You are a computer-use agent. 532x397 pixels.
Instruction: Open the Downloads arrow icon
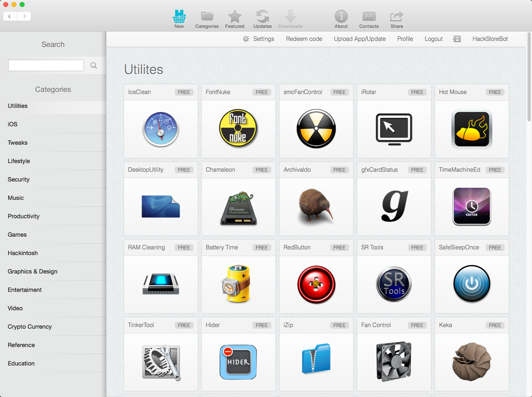pyautogui.click(x=291, y=16)
